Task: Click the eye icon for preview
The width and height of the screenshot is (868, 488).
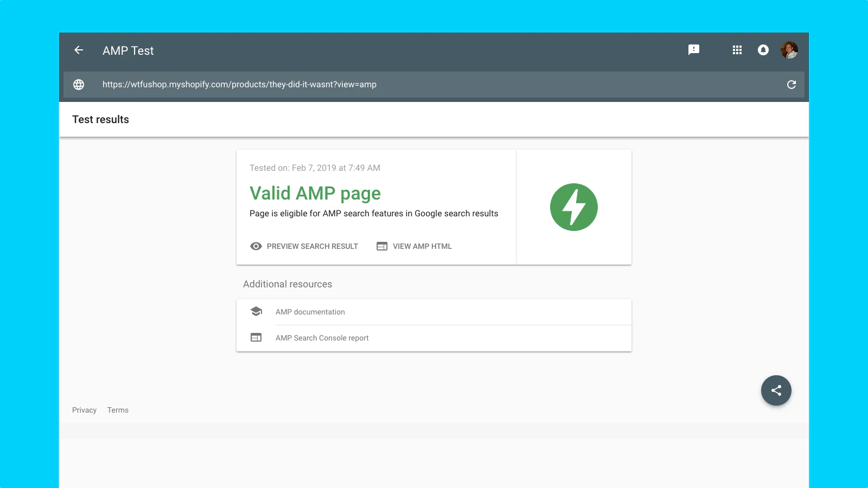Action: pos(256,246)
